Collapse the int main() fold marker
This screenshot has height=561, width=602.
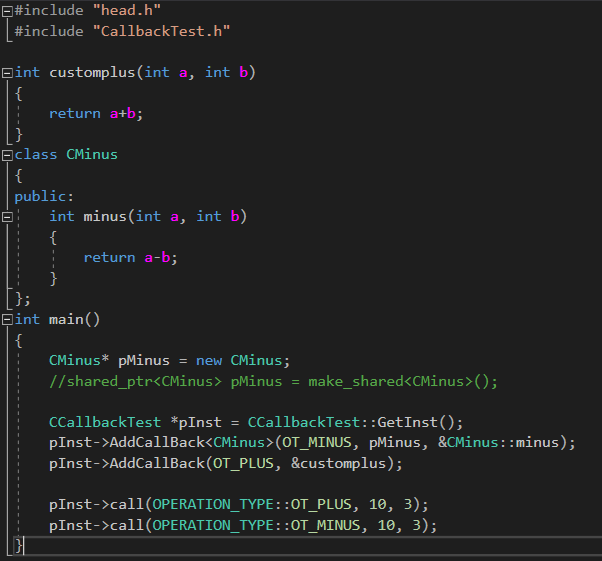[x=7, y=320]
